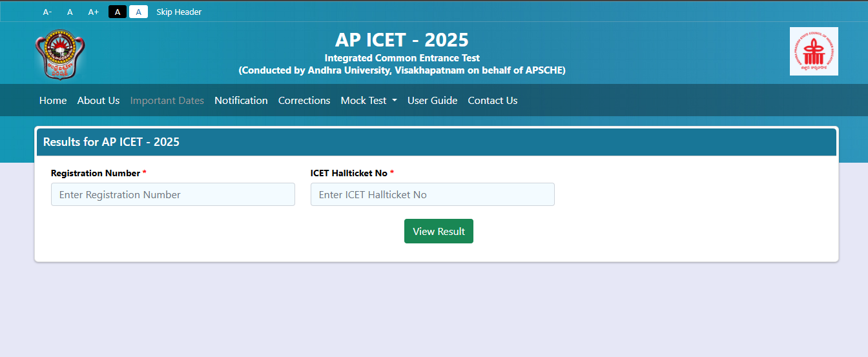Click the Conducted by Andhra University text
868x357 pixels.
click(402, 70)
